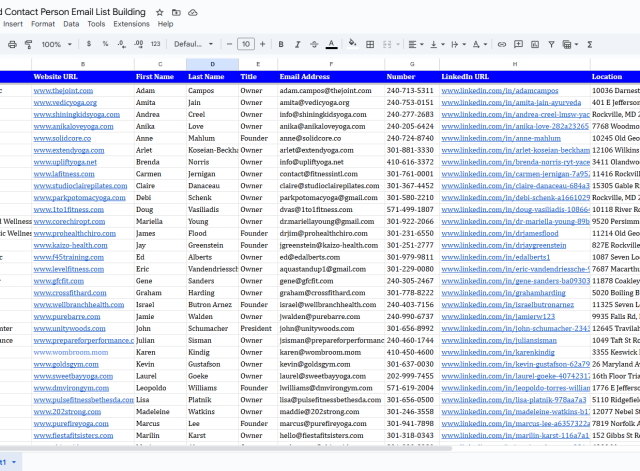Viewport: 640px width, 471px height.
Task: Open vertical align dropdown
Action: click(x=437, y=44)
